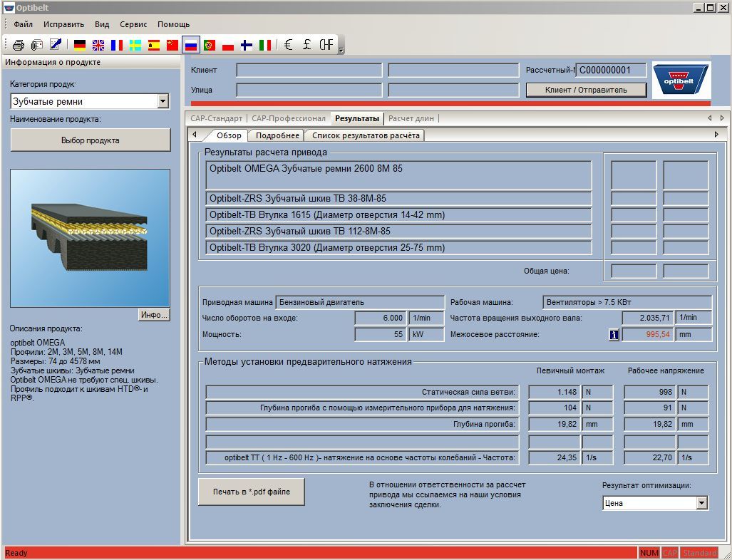732x560 pixels.
Task: Switch language using the UK flag
Action: (98, 45)
